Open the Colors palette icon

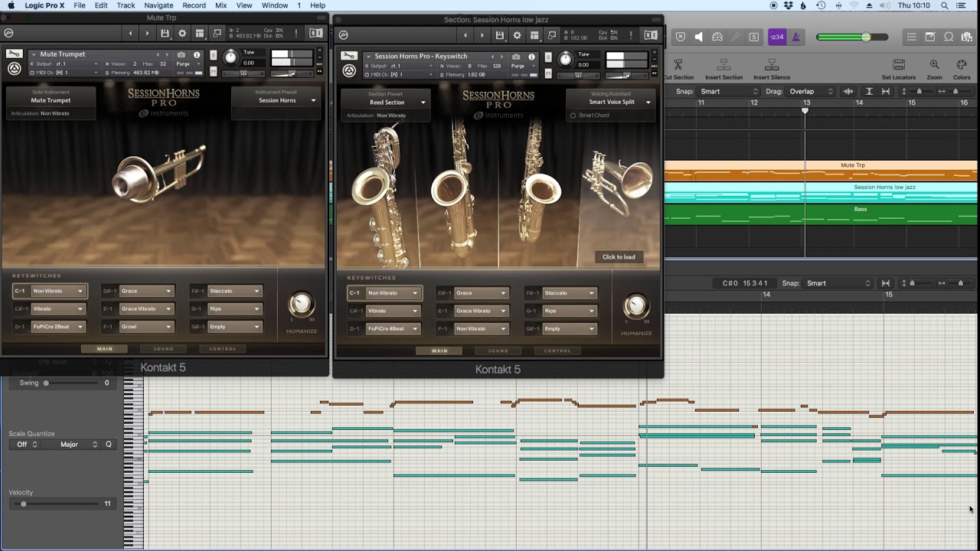click(962, 65)
